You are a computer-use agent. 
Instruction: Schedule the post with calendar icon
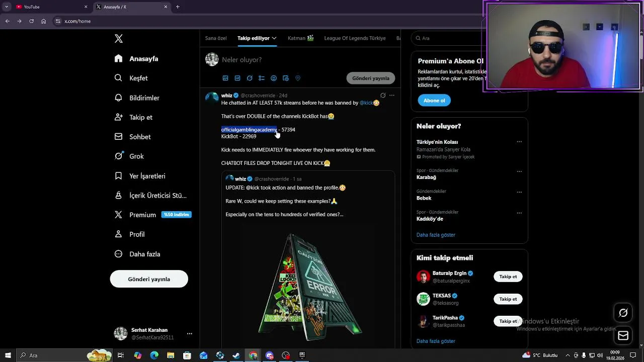click(x=286, y=78)
